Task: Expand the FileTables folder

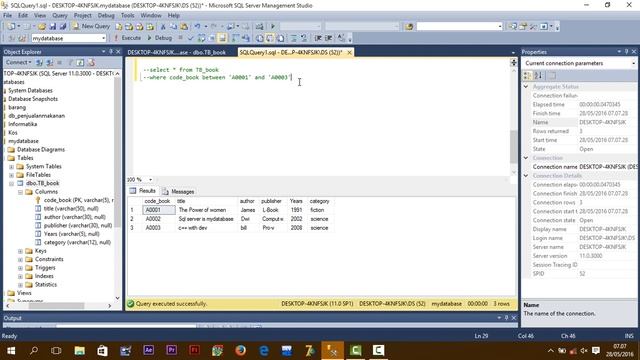Action: (11, 175)
